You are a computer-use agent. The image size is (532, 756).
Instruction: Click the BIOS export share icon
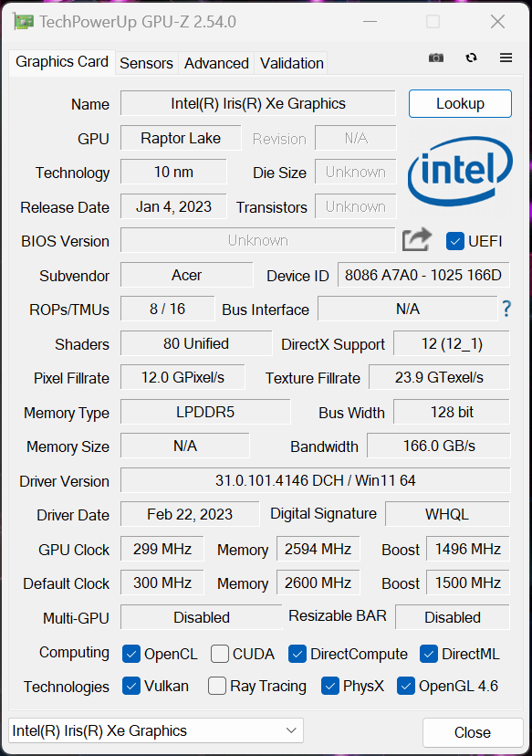(417, 239)
